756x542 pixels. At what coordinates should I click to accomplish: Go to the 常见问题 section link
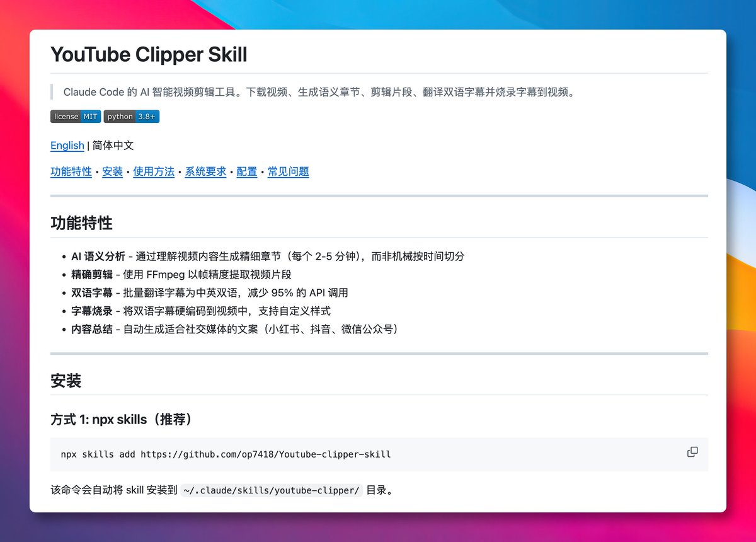point(289,171)
